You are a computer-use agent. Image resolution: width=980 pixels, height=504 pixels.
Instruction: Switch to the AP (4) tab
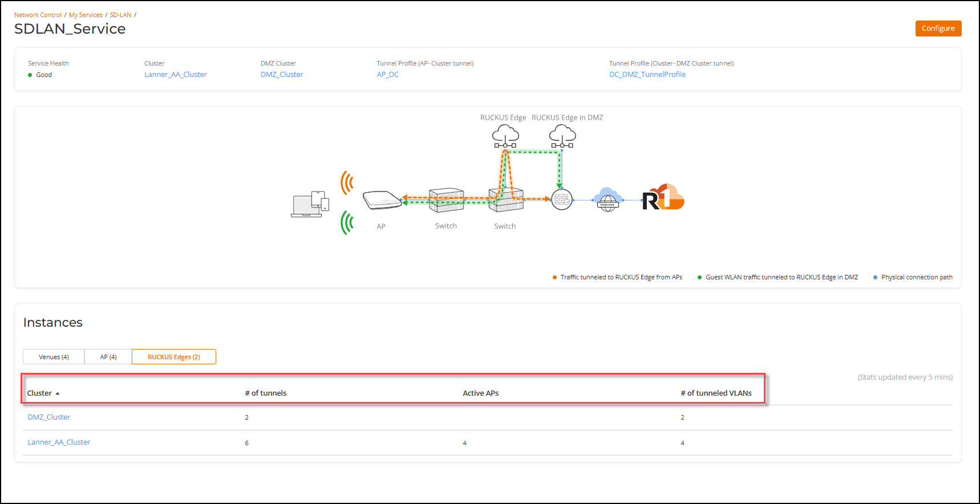tap(108, 357)
